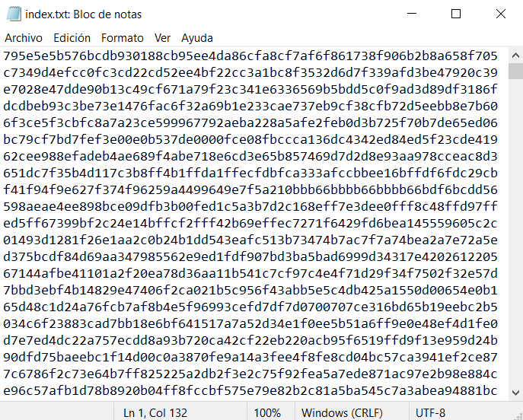Image resolution: width=523 pixels, height=420 pixels.
Task: Click the 100% zoom status indicator
Action: click(x=267, y=413)
